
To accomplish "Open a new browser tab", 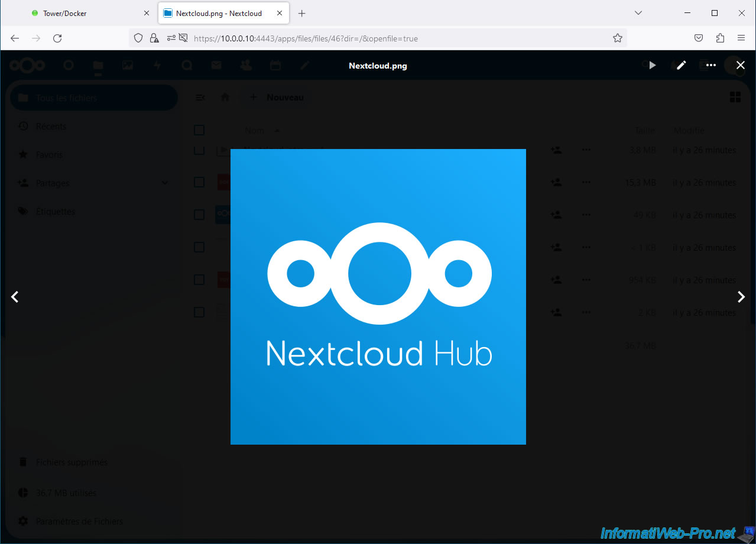I will 302,13.
